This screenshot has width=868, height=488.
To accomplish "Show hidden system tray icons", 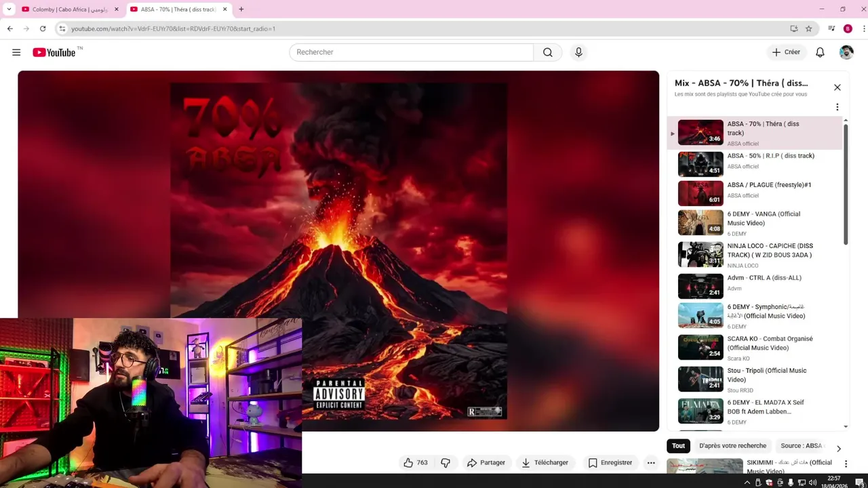I will click(747, 483).
